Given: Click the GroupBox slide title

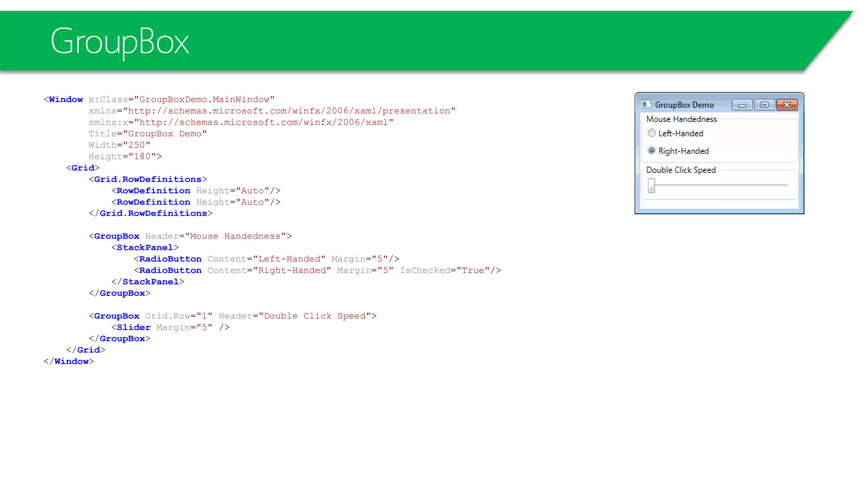Looking at the screenshot, I should pyautogui.click(x=120, y=42).
